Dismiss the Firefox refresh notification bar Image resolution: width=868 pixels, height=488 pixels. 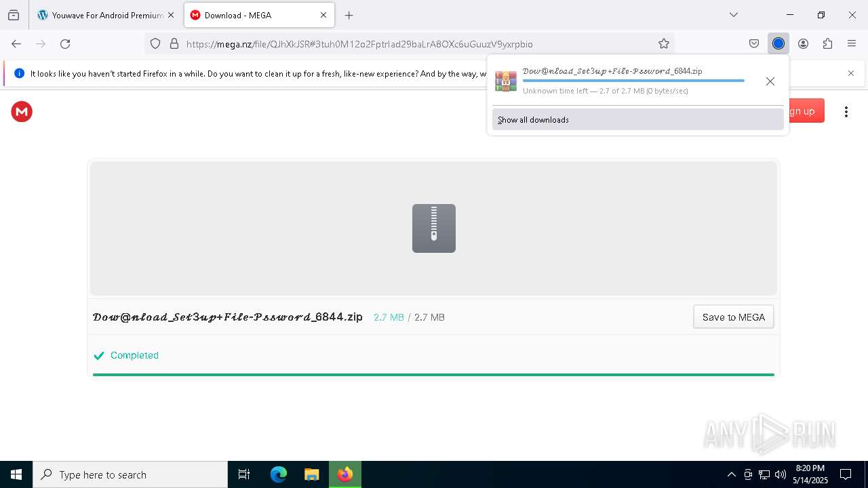pos(851,73)
